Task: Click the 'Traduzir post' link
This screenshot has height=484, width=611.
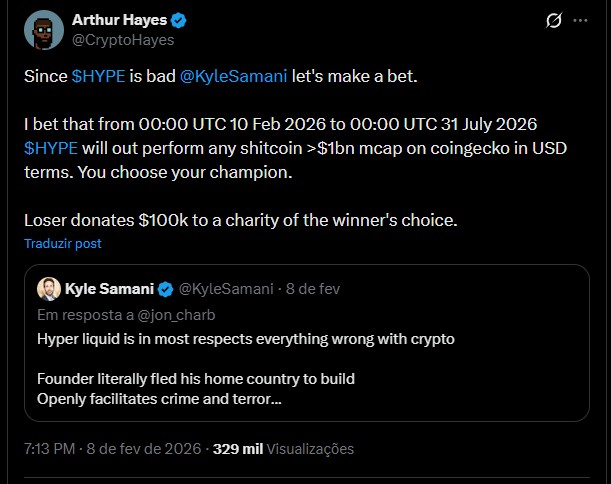Action: [62, 243]
